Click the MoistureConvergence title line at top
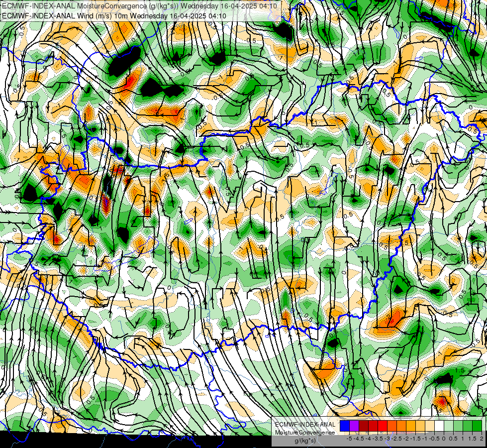Image resolution: width=487 pixels, height=448 pixels. tap(140, 6)
